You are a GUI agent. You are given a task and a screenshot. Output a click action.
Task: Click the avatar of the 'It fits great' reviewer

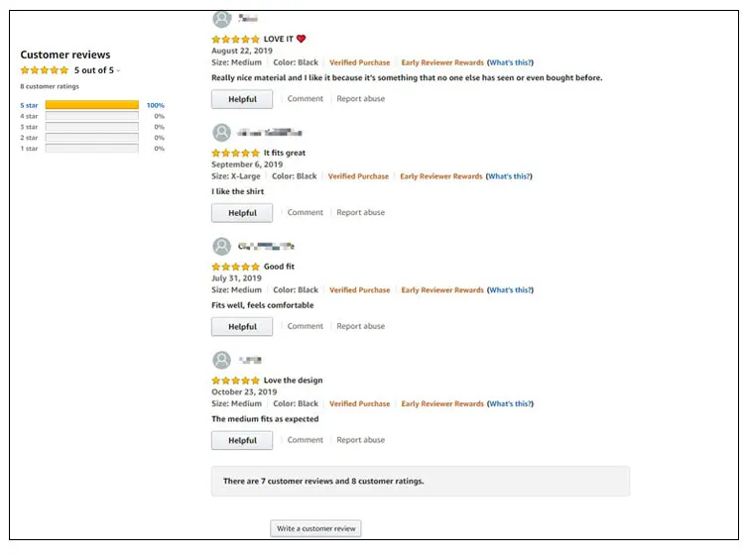click(x=222, y=132)
